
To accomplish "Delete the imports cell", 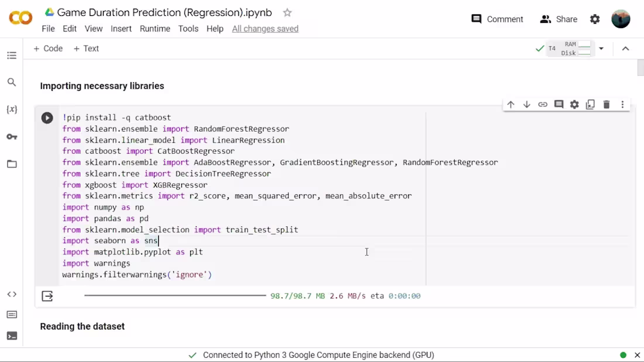I will [x=606, y=104].
